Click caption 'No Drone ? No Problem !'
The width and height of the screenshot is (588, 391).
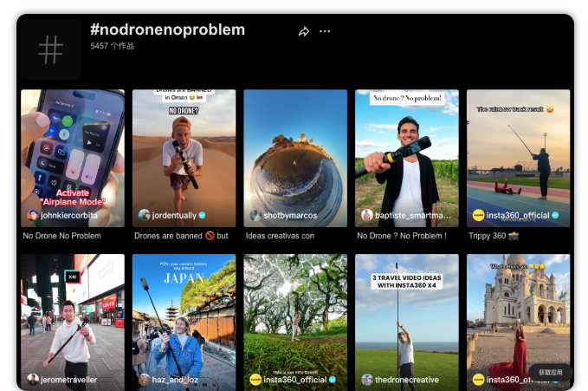coord(402,236)
